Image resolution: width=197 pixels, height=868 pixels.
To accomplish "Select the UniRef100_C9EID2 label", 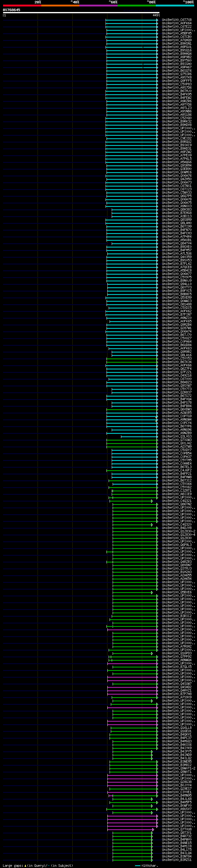I will tap(177, 139).
